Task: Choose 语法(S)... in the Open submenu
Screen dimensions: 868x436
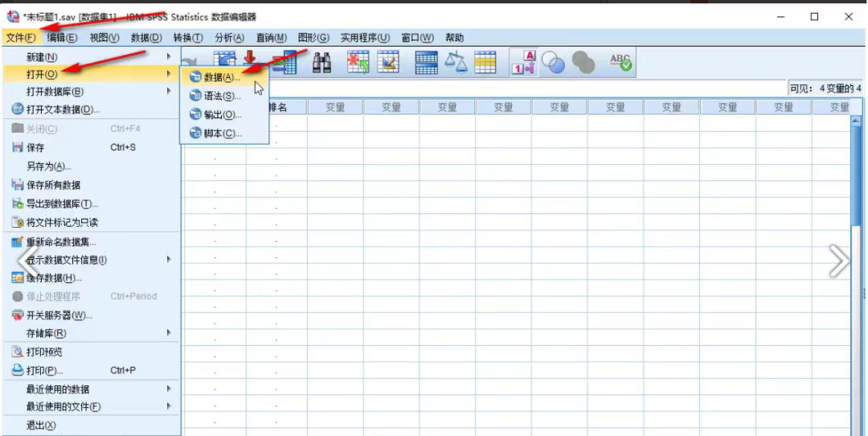Action: tap(222, 96)
